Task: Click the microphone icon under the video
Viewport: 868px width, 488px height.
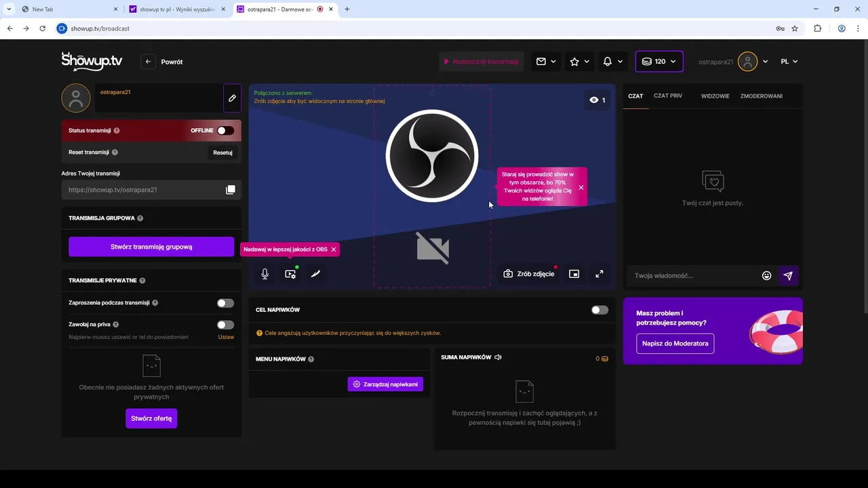Action: point(265,274)
